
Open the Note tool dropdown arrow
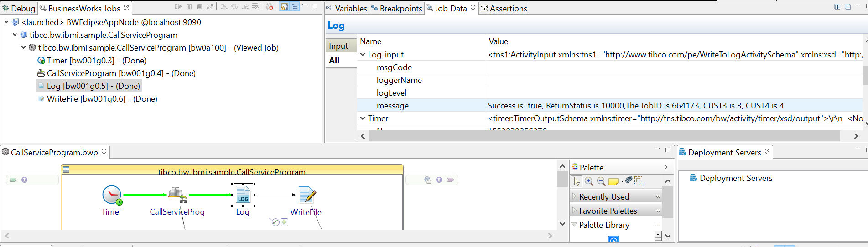point(622,182)
